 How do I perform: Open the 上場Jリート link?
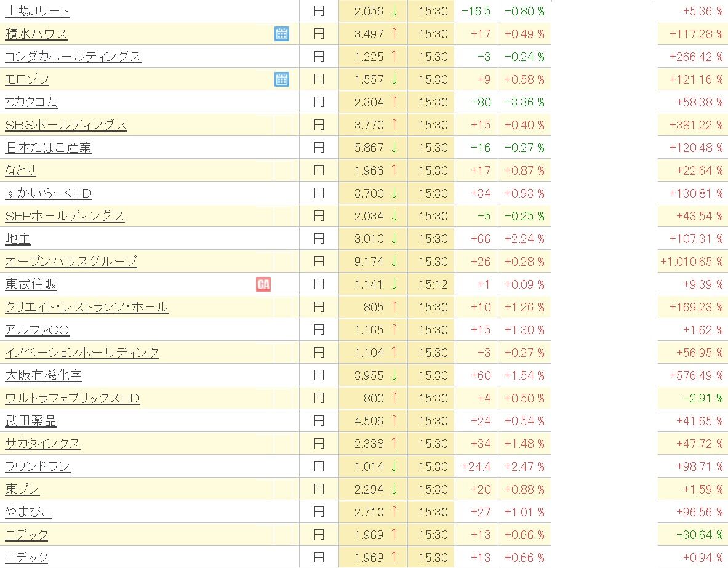pos(37,11)
